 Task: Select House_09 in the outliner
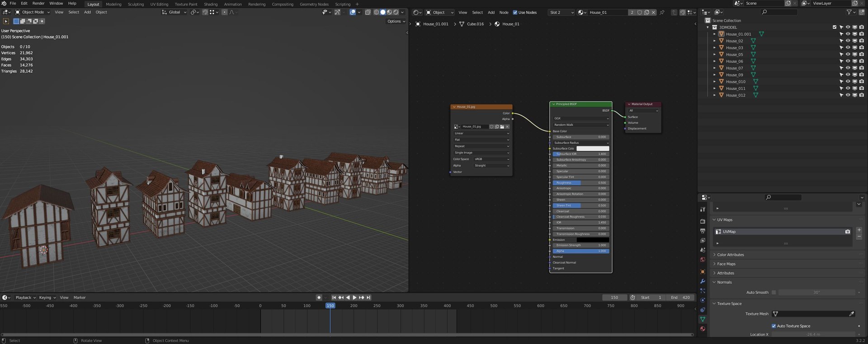pyautogui.click(x=734, y=75)
